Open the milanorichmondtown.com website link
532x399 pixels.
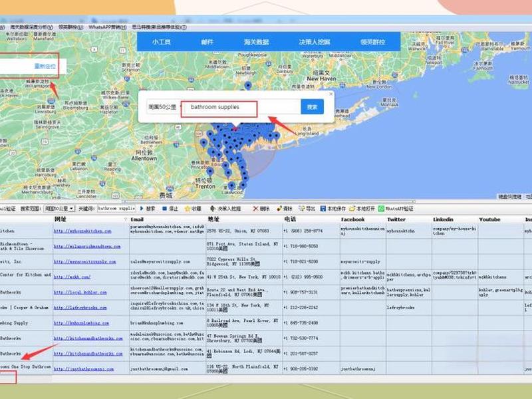(87, 246)
